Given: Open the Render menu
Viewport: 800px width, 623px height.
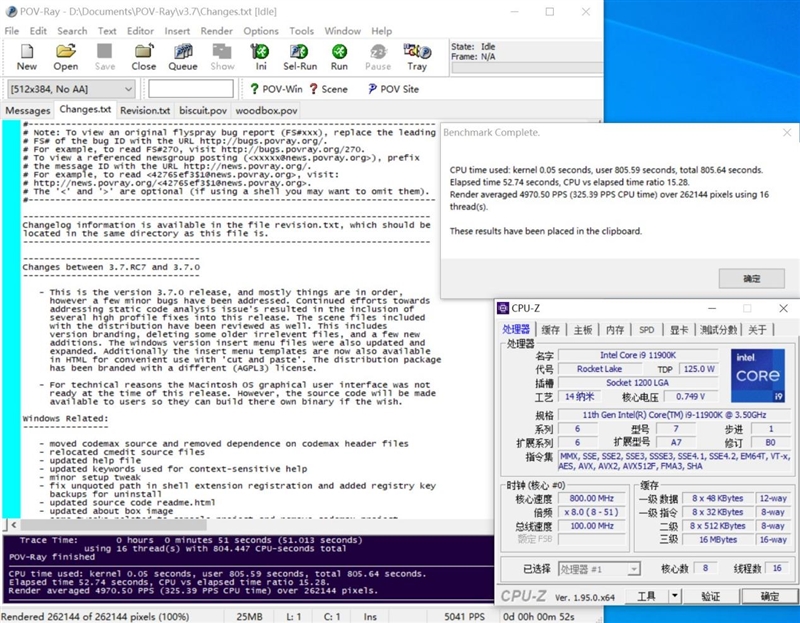Looking at the screenshot, I should 216,31.
